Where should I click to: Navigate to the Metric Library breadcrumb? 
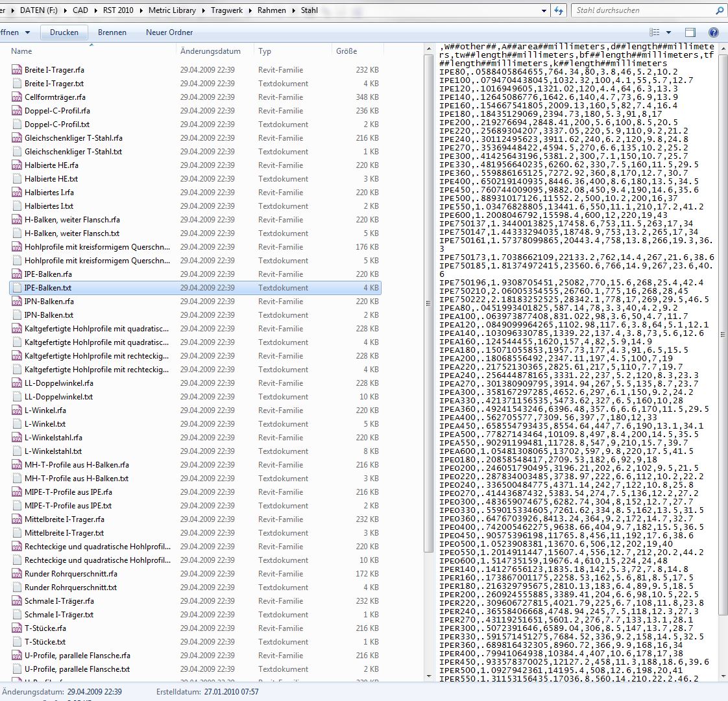pos(172,10)
